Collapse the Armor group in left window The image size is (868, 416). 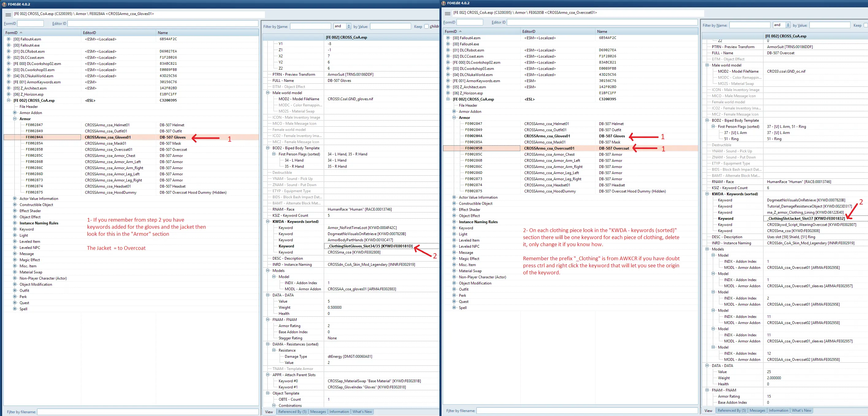(14, 119)
